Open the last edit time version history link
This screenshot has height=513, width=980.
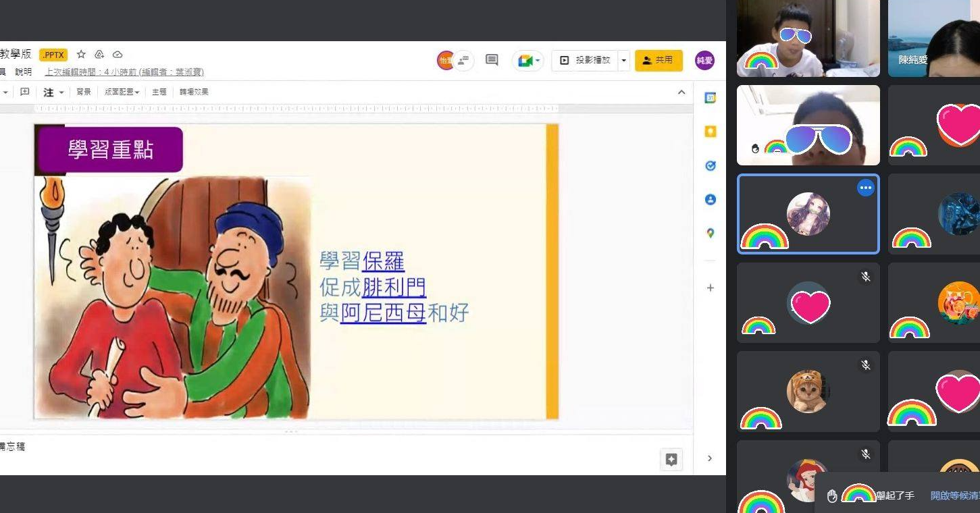124,72
